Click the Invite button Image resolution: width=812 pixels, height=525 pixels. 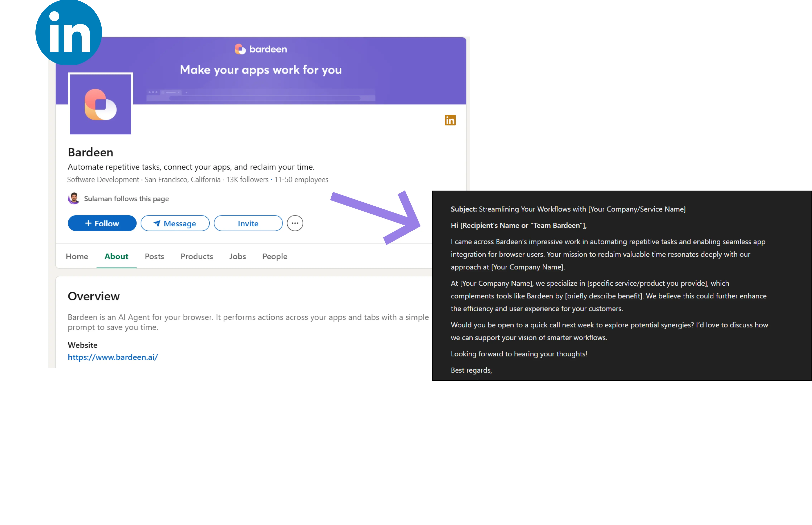coord(248,223)
